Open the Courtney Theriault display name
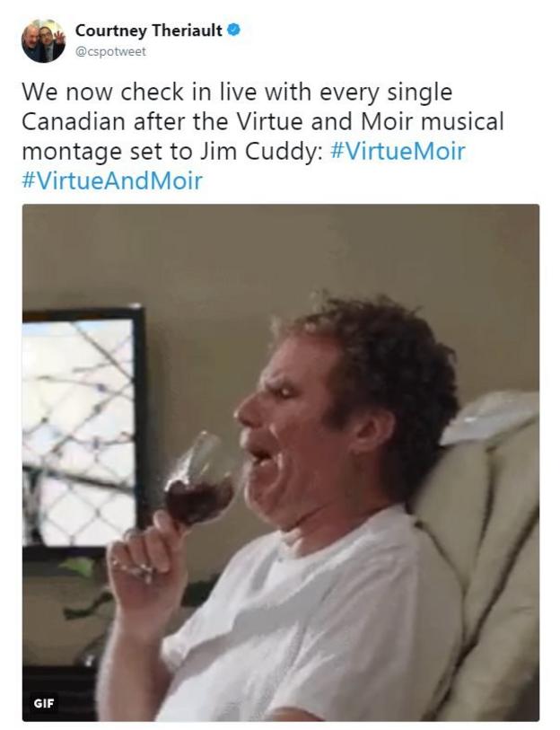560x730 pixels. [148, 31]
